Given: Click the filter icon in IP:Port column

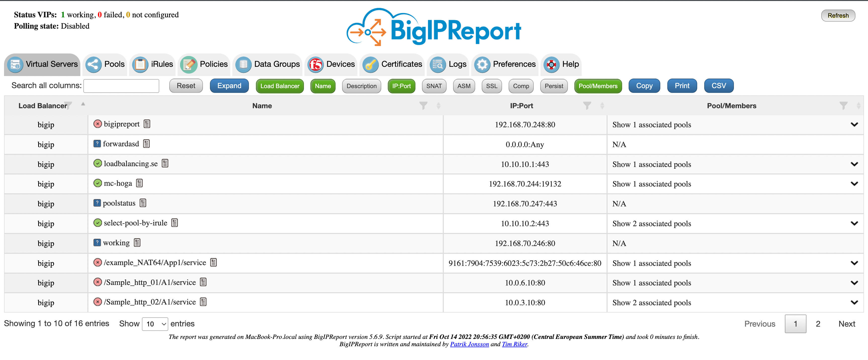Looking at the screenshot, I should (x=587, y=106).
